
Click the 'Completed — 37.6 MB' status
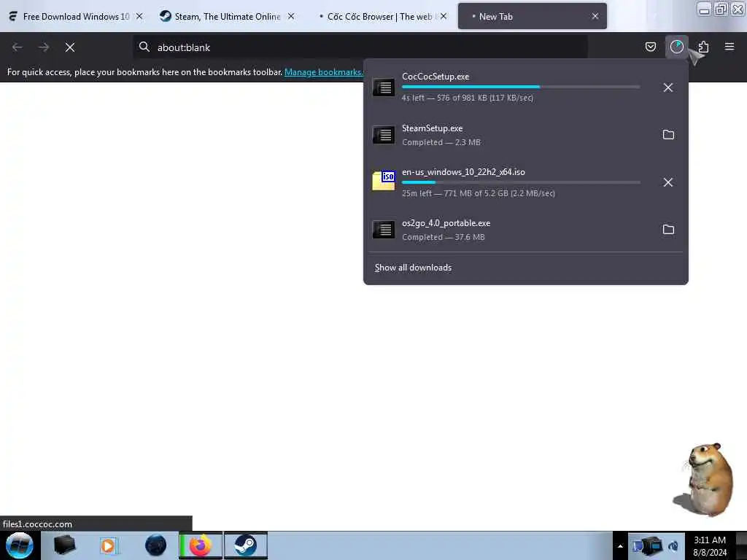[x=443, y=237]
